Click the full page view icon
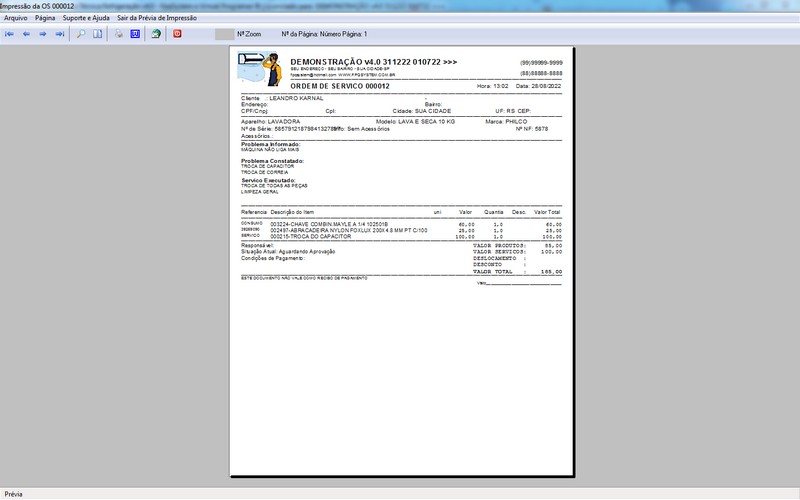The image size is (800, 500). pos(98,34)
